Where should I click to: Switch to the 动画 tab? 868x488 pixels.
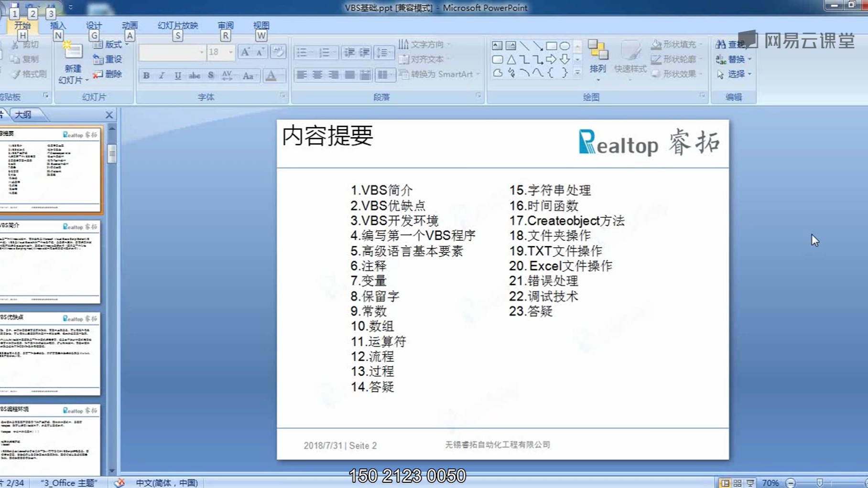(130, 25)
